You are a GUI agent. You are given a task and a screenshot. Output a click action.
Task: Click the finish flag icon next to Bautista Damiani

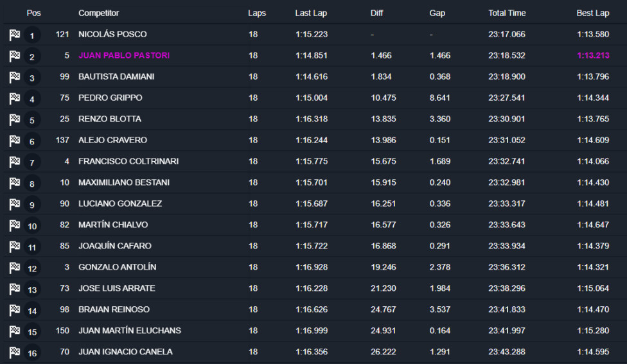15,78
